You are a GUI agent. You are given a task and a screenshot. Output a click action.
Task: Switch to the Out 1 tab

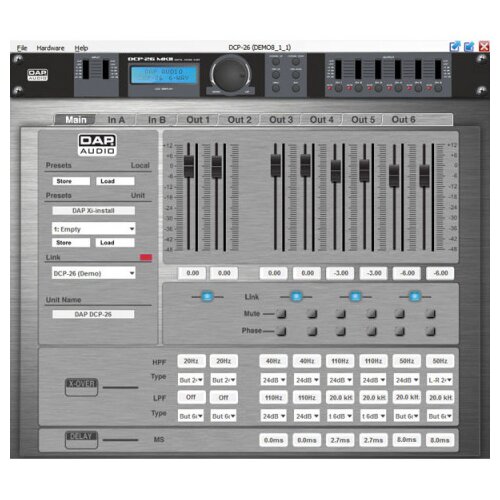(198, 120)
